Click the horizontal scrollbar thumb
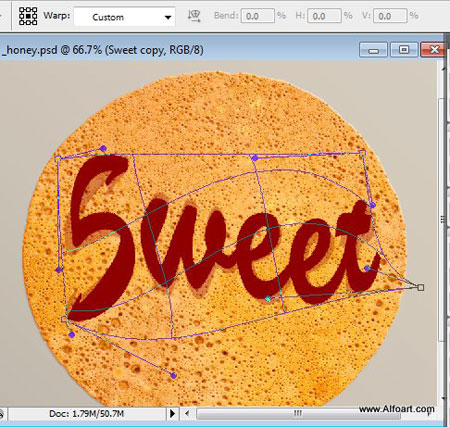 [x=298, y=414]
